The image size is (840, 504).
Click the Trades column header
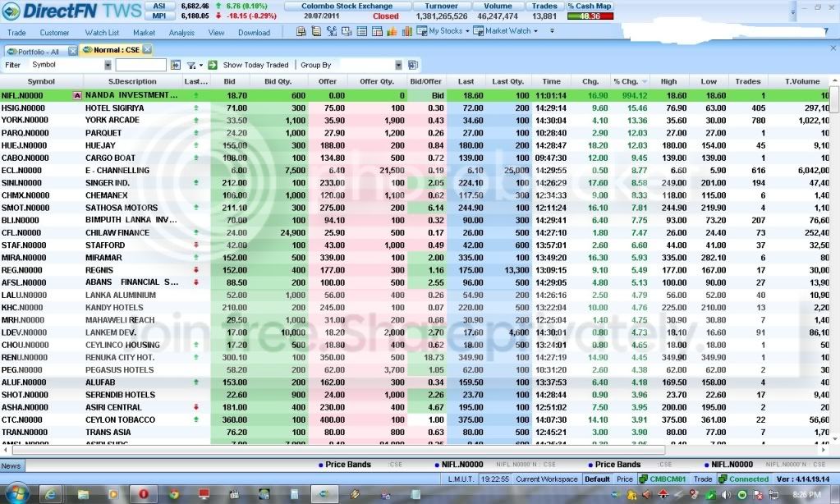point(748,81)
